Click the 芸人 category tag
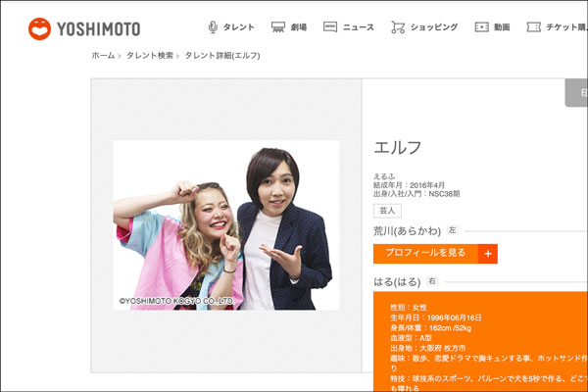 tap(387, 211)
